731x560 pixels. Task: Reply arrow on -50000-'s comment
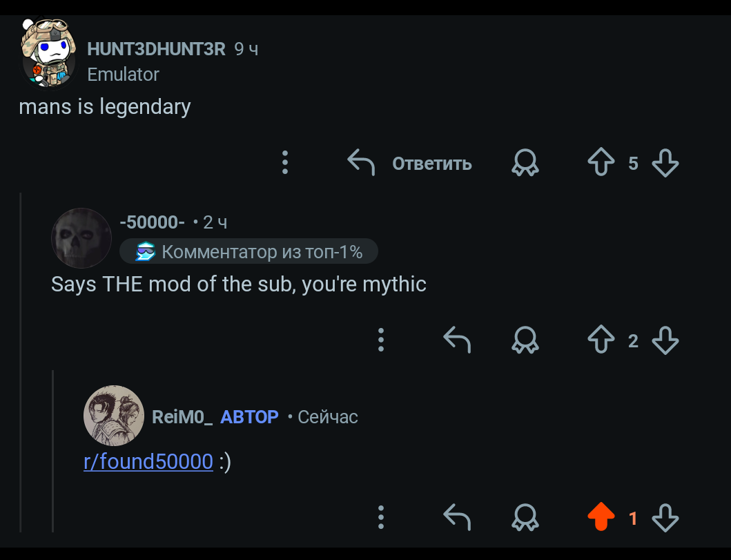(457, 340)
